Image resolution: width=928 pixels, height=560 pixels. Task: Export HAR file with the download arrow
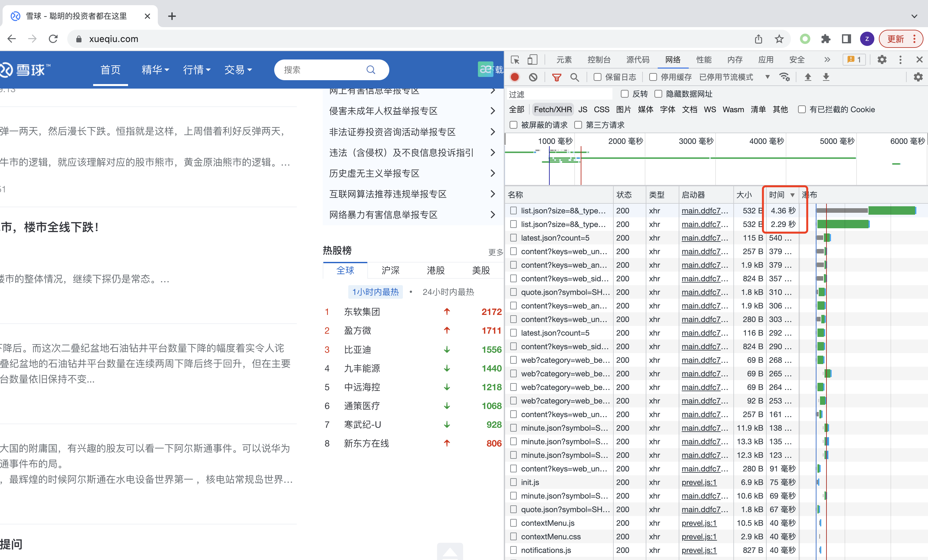click(825, 77)
